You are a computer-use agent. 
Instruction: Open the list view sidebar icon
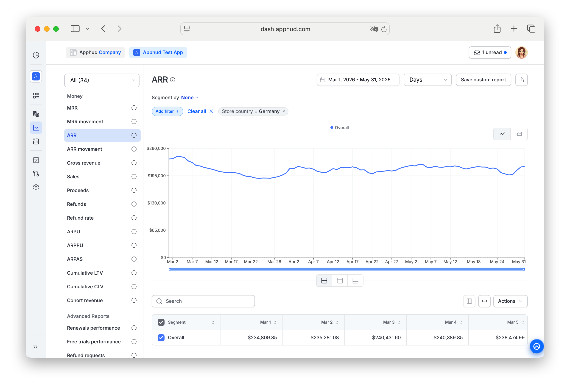pyautogui.click(x=36, y=95)
